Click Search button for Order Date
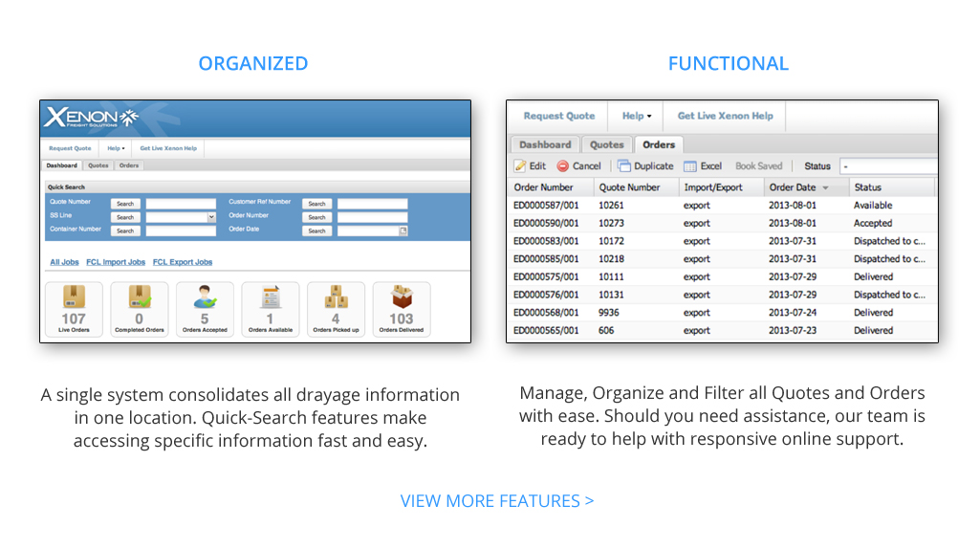This screenshot has width=980, height=549. point(316,231)
